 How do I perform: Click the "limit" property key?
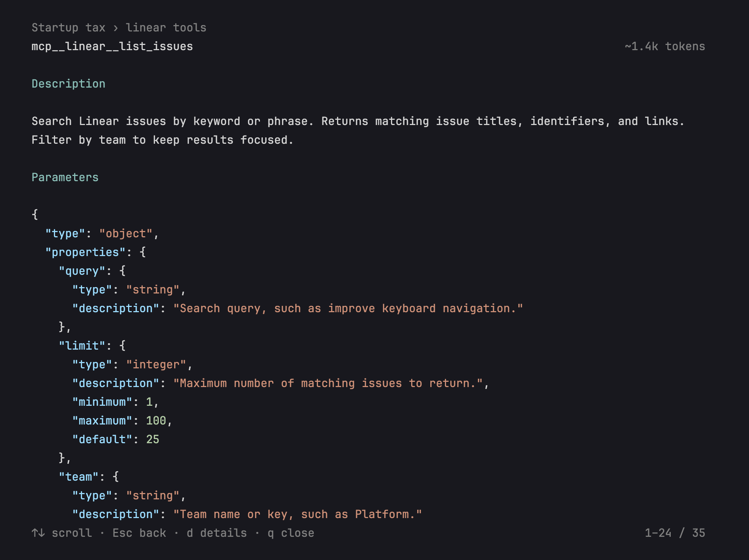coord(82,346)
